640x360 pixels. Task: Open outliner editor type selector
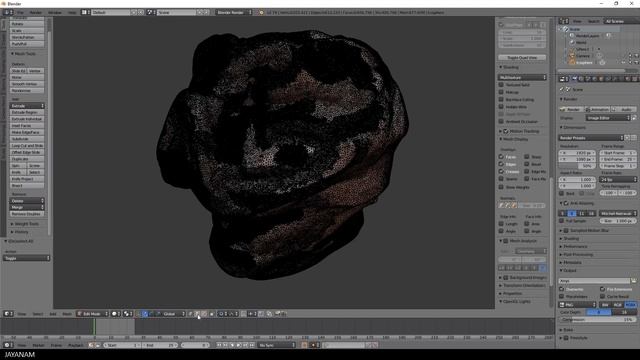point(564,21)
